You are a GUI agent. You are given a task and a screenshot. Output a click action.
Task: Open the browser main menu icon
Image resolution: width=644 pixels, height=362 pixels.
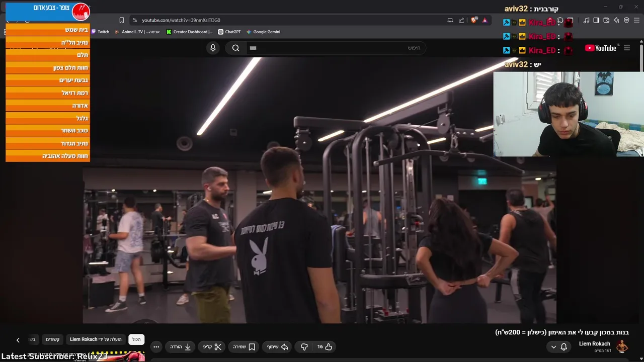637,20
